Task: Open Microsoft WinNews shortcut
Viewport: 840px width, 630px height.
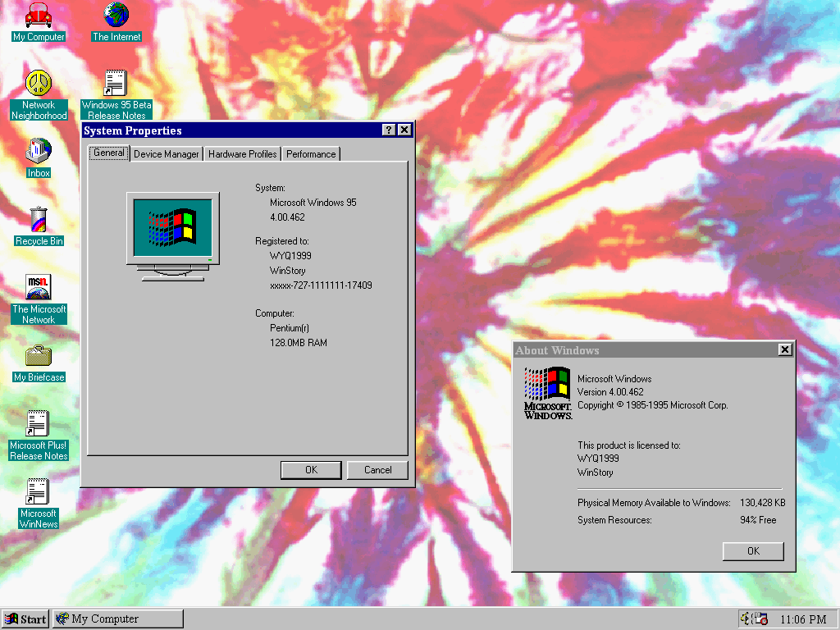Action: click(39, 492)
